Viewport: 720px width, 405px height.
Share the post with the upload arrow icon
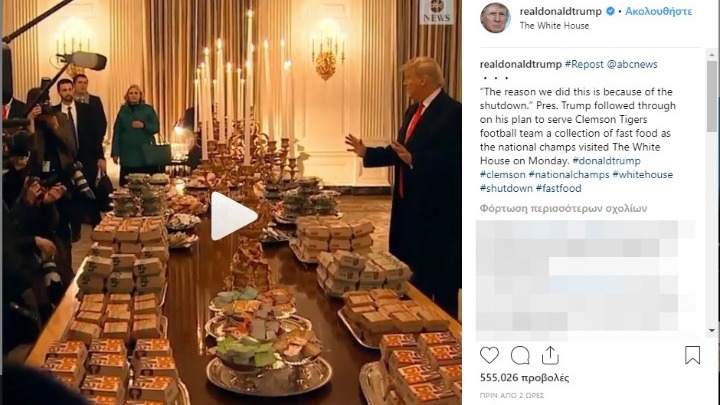[550, 355]
